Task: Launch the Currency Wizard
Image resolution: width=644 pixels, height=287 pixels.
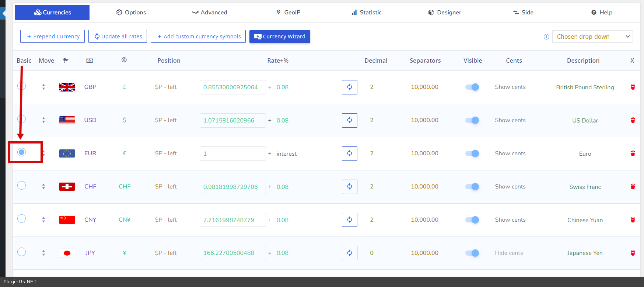Action: click(280, 37)
